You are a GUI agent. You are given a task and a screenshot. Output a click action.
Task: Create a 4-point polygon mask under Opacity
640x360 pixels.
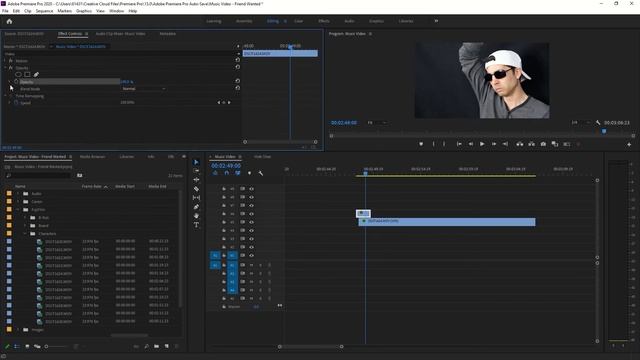[27, 74]
